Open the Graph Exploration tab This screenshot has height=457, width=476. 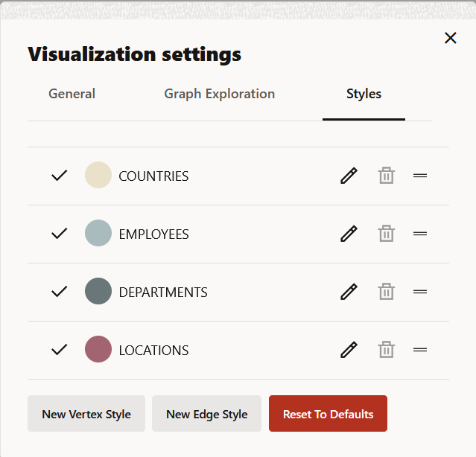pyautogui.click(x=220, y=94)
